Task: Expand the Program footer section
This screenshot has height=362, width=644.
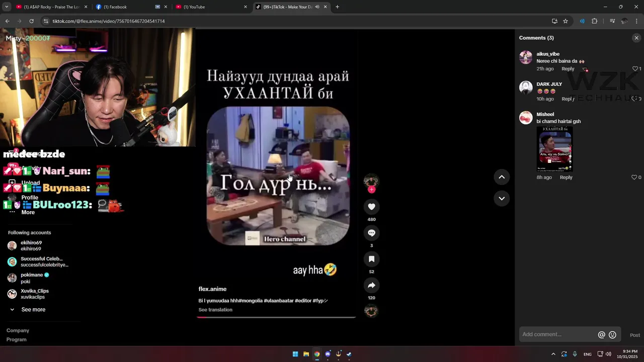Action: click(16, 340)
